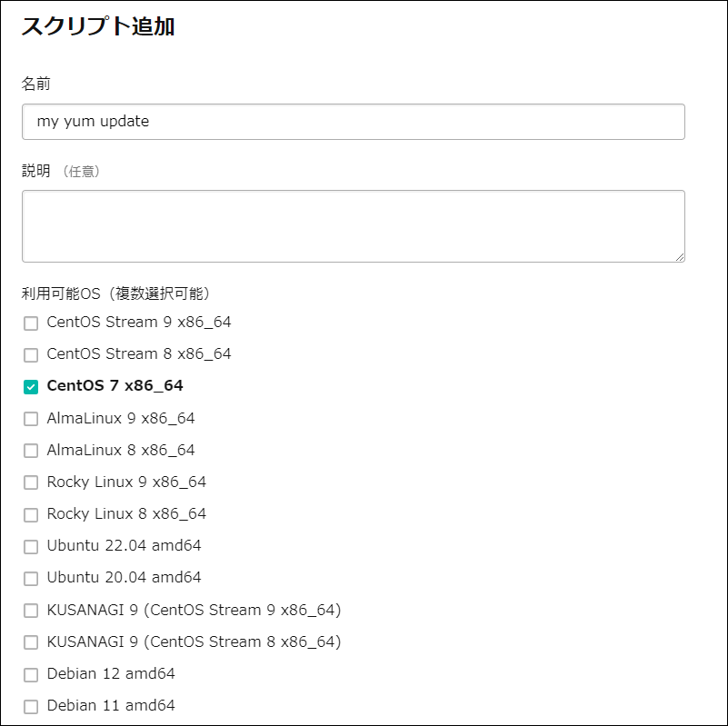Grab the description textarea resize handle
This screenshot has width=728, height=726.
(679, 256)
